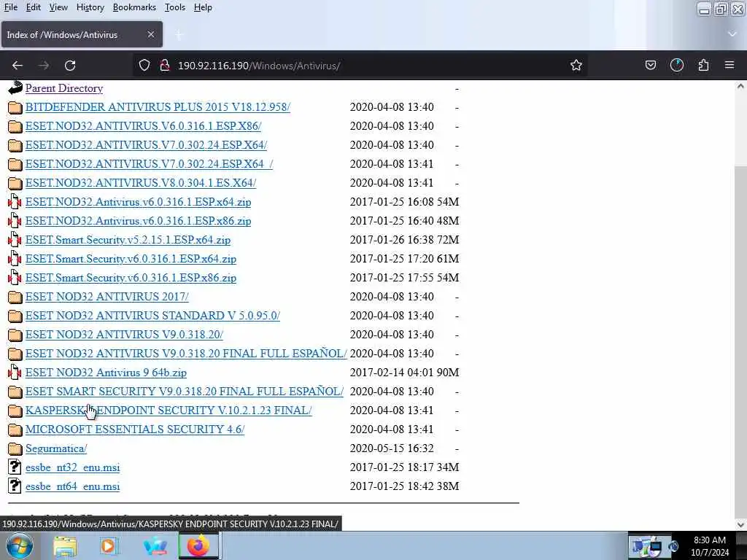The width and height of the screenshot is (747, 560).
Task: Open ESET SMART SECURITY V9.0.318.20 FINAL FULL ESPAÑOL
Action: 185,392
